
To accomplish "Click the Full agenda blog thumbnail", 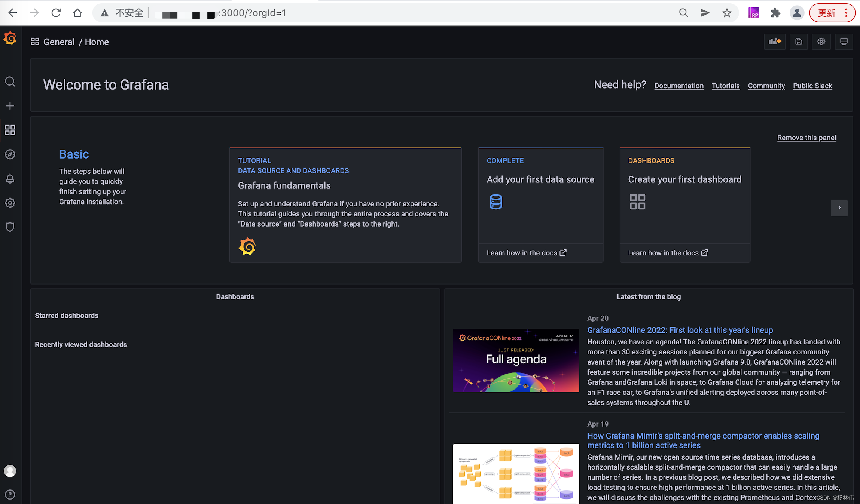I will (516, 360).
